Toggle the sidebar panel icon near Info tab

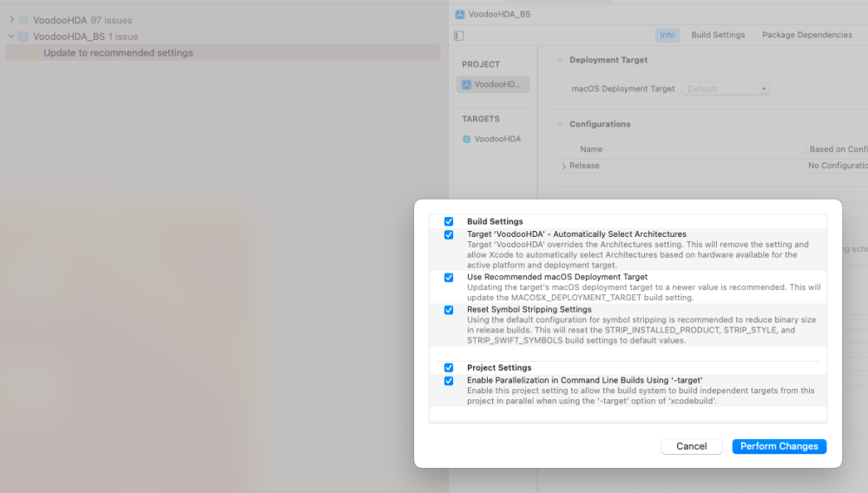pyautogui.click(x=459, y=36)
